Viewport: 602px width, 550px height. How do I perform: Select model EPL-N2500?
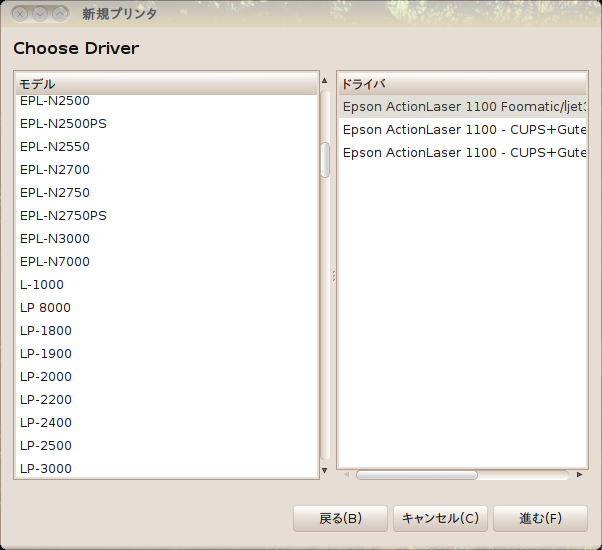tap(167, 101)
